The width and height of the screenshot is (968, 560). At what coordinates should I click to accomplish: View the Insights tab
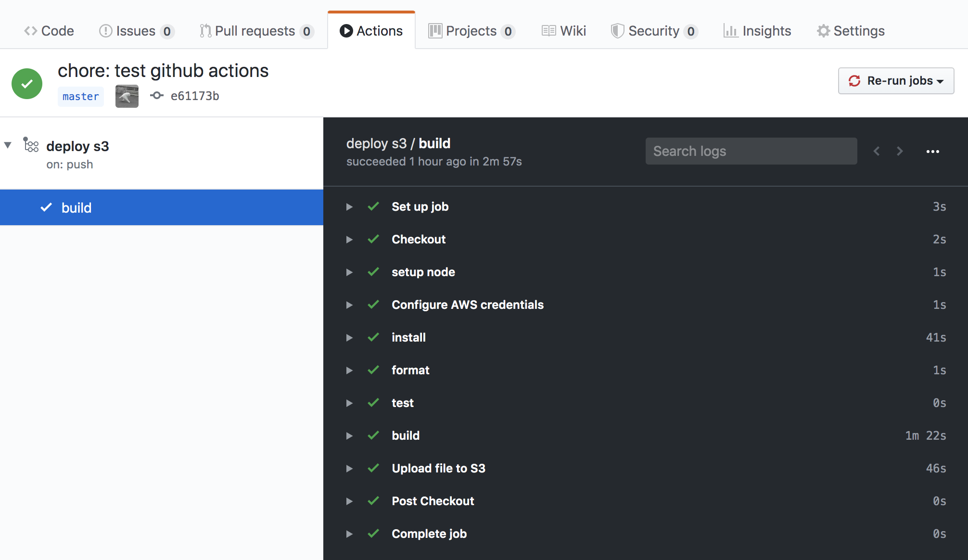[757, 31]
